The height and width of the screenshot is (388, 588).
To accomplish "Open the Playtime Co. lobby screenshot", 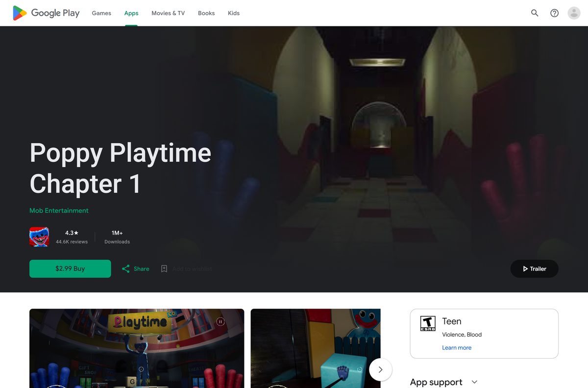I will [137, 348].
